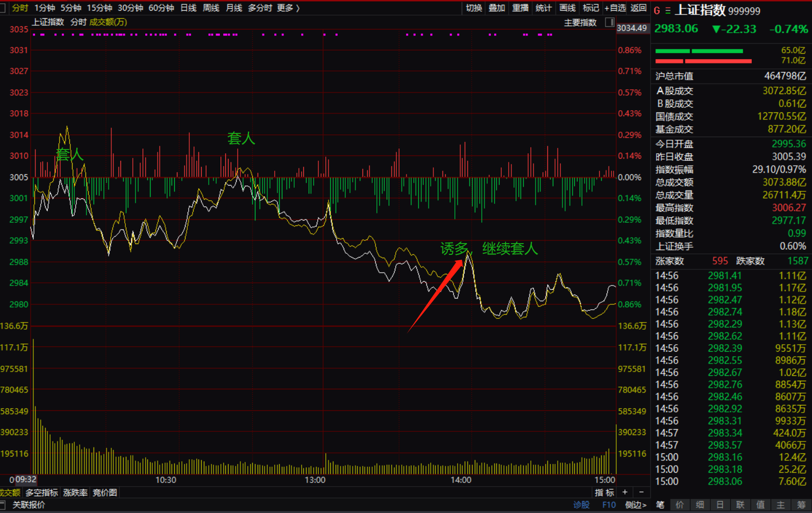Switch to the 多空指标 tab

click(41, 492)
